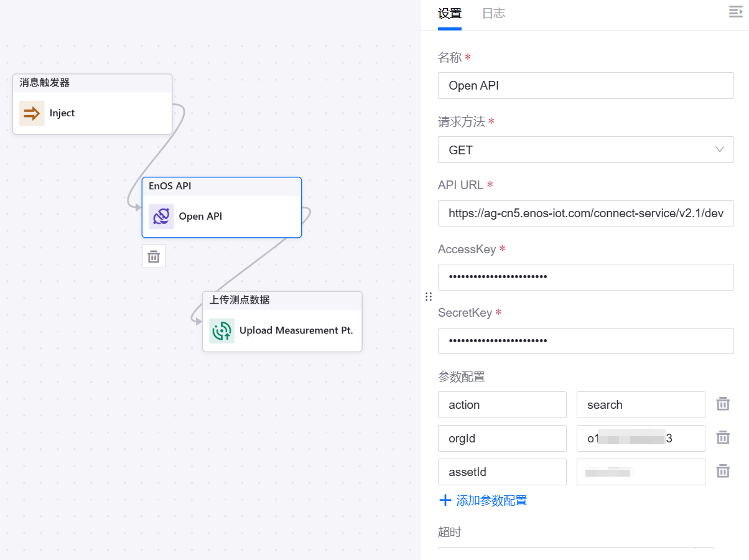
Task: Click the search parameter value field
Action: click(640, 404)
